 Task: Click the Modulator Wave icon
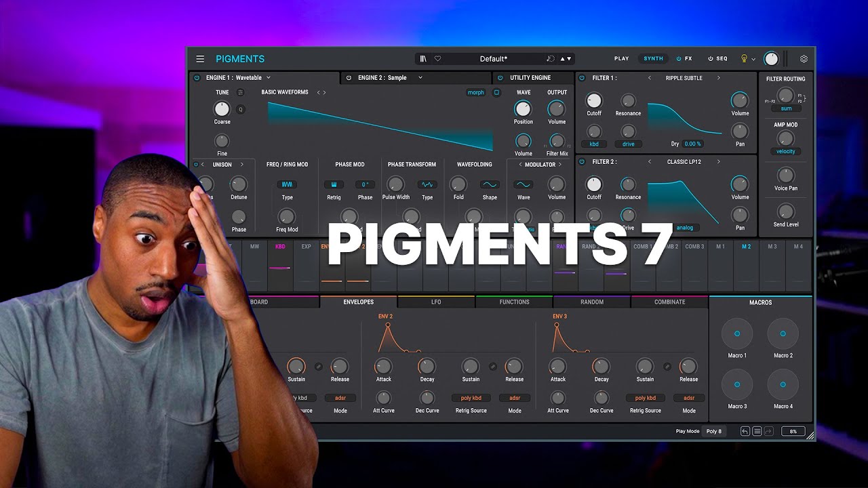523,184
